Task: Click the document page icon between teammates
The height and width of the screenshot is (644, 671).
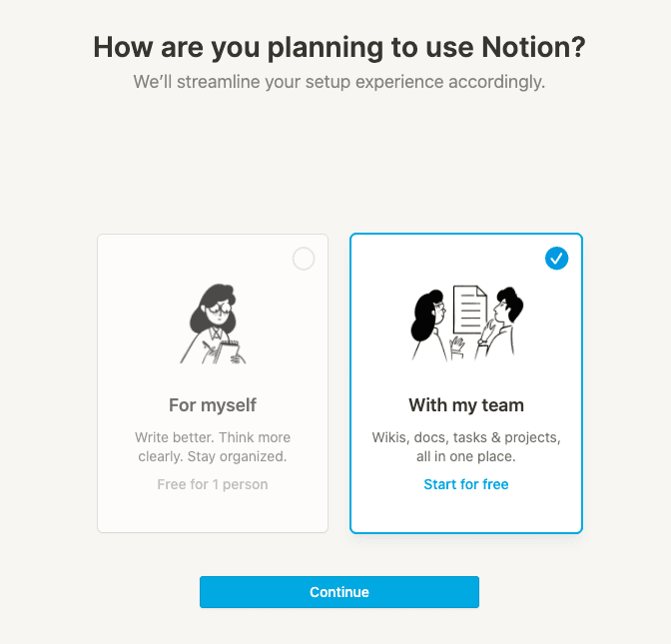Action: [x=470, y=311]
